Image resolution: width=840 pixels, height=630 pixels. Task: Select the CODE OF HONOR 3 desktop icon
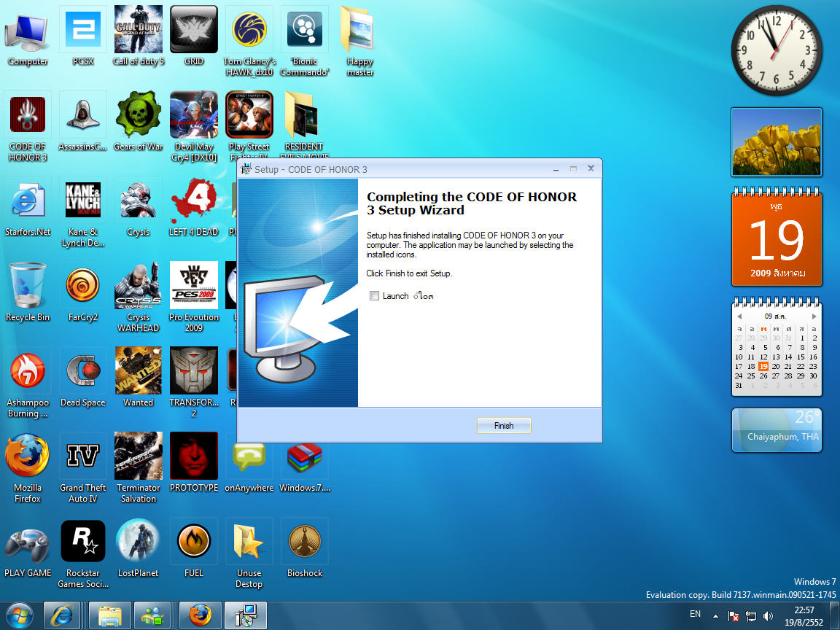click(27, 128)
